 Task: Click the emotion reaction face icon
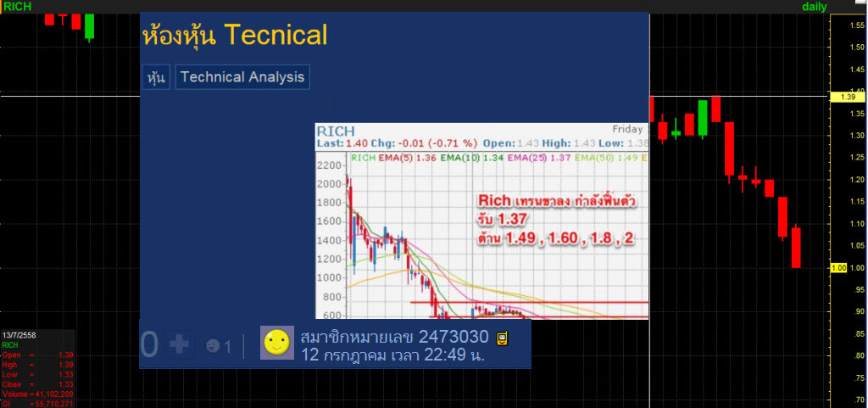tap(213, 346)
